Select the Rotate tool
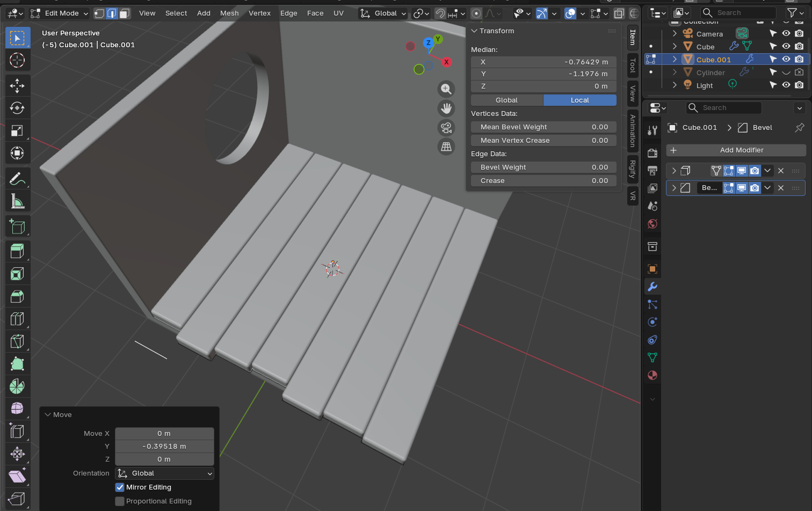The image size is (812, 511). (17, 108)
